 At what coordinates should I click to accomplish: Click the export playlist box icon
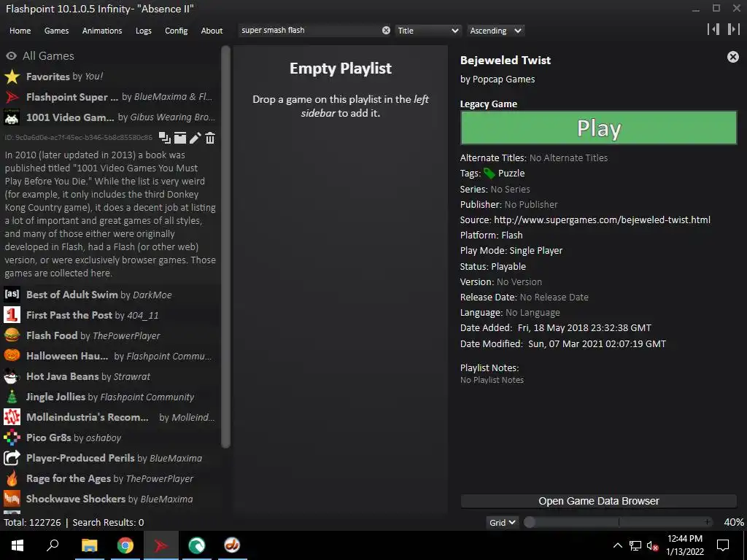click(180, 138)
